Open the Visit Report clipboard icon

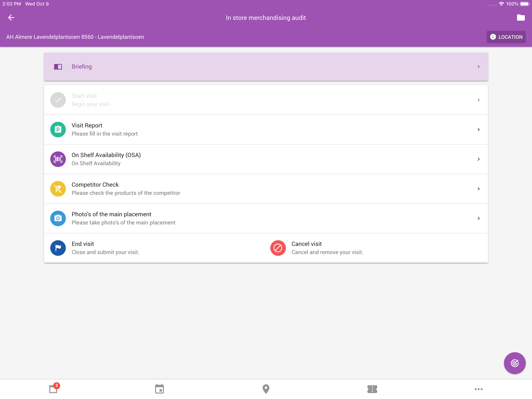tap(58, 130)
